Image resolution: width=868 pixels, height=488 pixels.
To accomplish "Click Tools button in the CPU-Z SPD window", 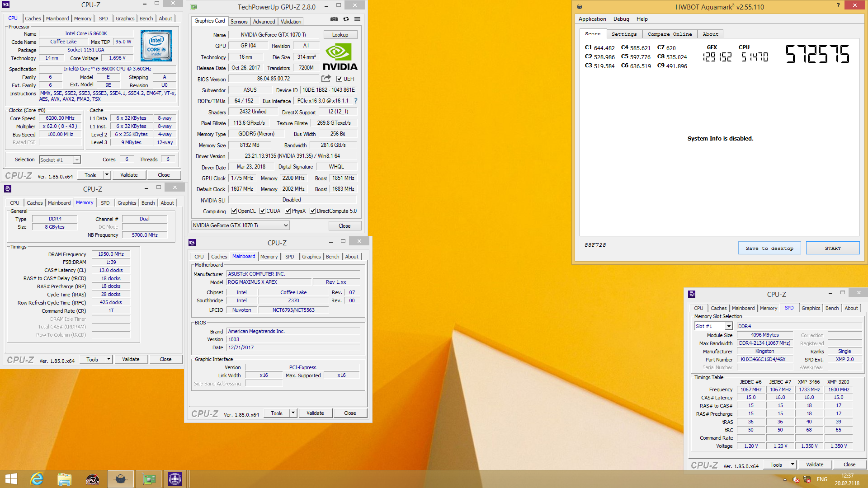I will [776, 465].
